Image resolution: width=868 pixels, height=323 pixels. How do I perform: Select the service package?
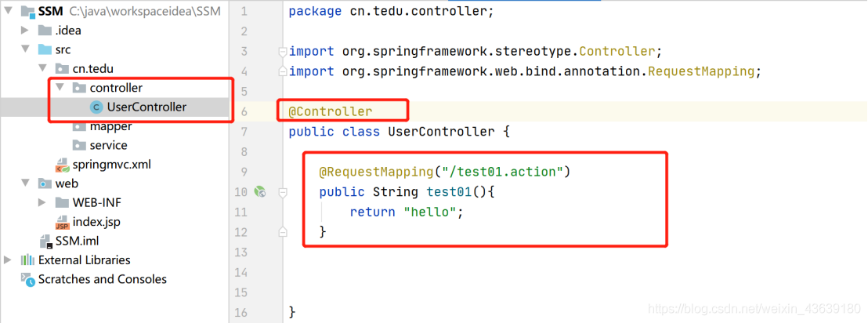100,146
